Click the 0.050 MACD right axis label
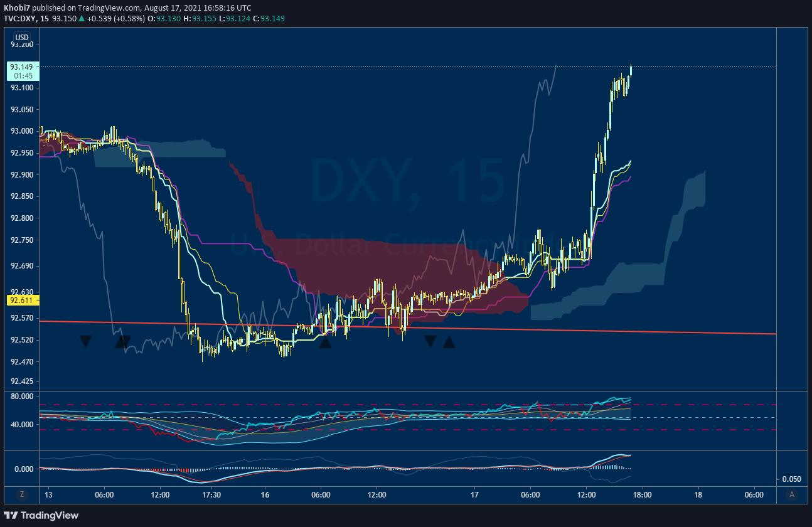Image resolution: width=812 pixels, height=527 pixels. (x=791, y=479)
